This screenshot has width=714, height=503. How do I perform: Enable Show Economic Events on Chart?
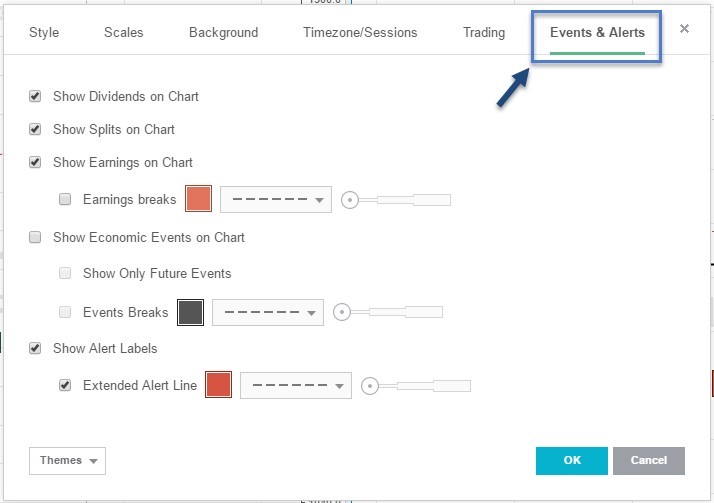click(35, 237)
